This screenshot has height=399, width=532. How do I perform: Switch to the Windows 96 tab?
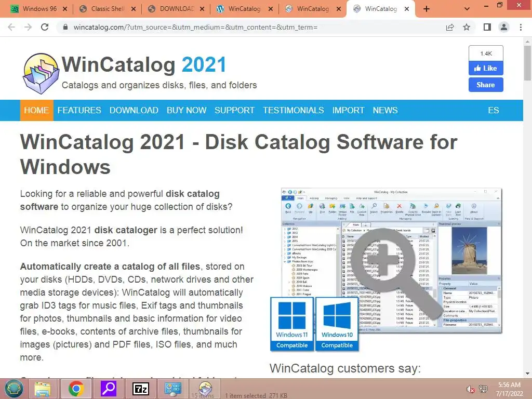click(37, 9)
